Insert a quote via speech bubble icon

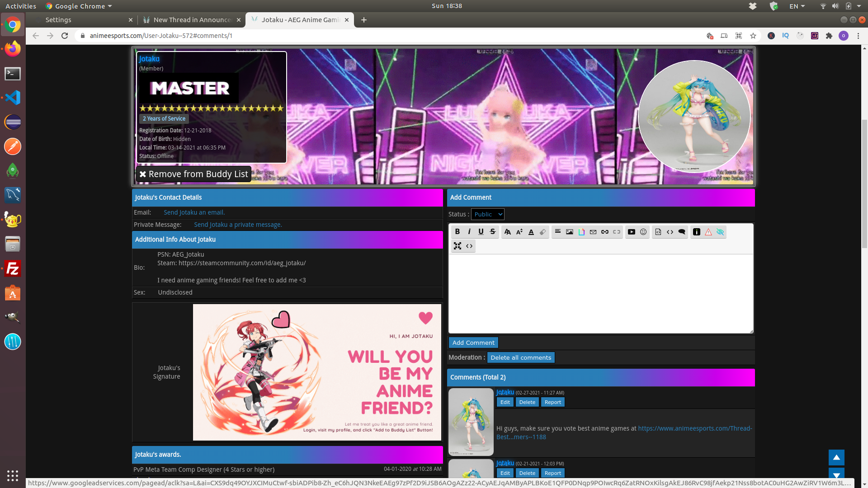coord(682,232)
